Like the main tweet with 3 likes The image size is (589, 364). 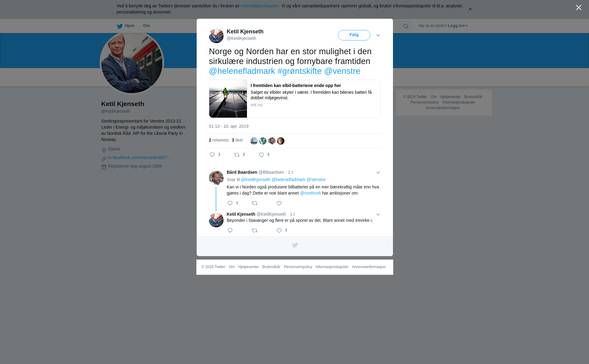click(x=261, y=155)
